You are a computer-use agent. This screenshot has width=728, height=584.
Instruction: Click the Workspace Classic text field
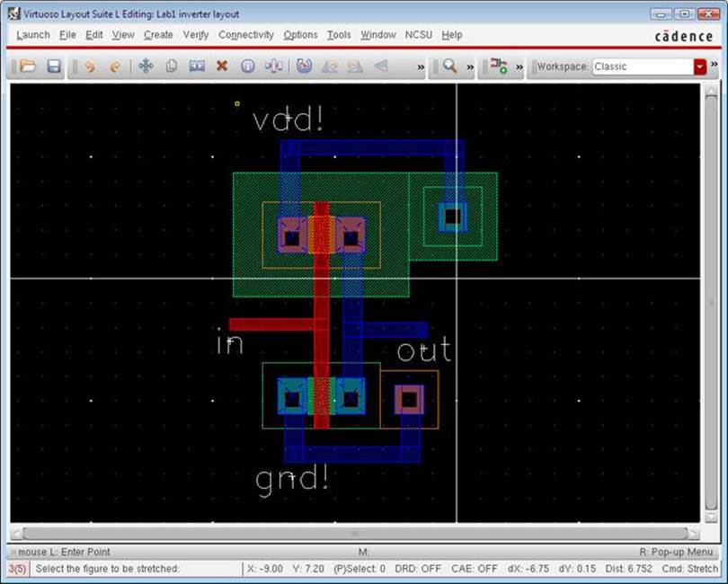[641, 66]
